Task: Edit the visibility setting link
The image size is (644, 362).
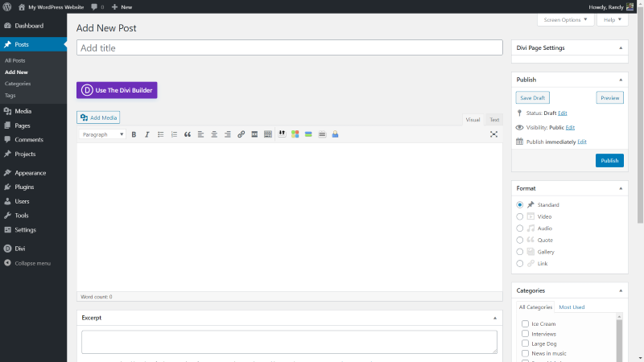Action: pos(570,128)
